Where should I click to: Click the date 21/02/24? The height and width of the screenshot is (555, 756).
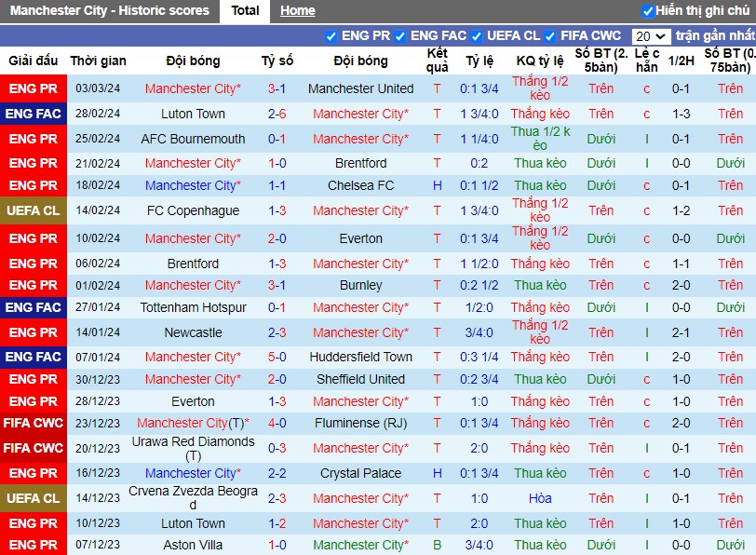[98, 164]
